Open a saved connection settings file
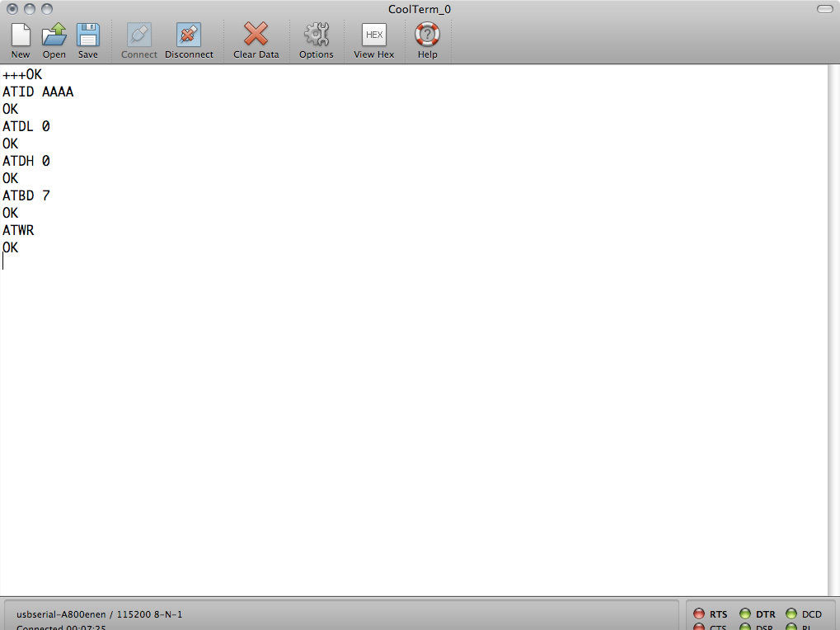Image resolution: width=840 pixels, height=630 pixels. point(54,40)
